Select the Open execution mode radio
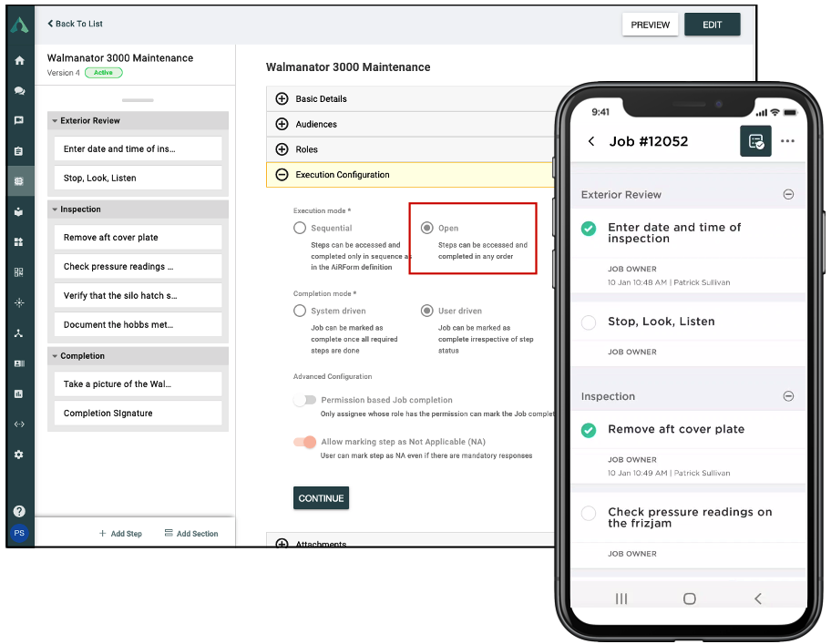 [x=426, y=228]
